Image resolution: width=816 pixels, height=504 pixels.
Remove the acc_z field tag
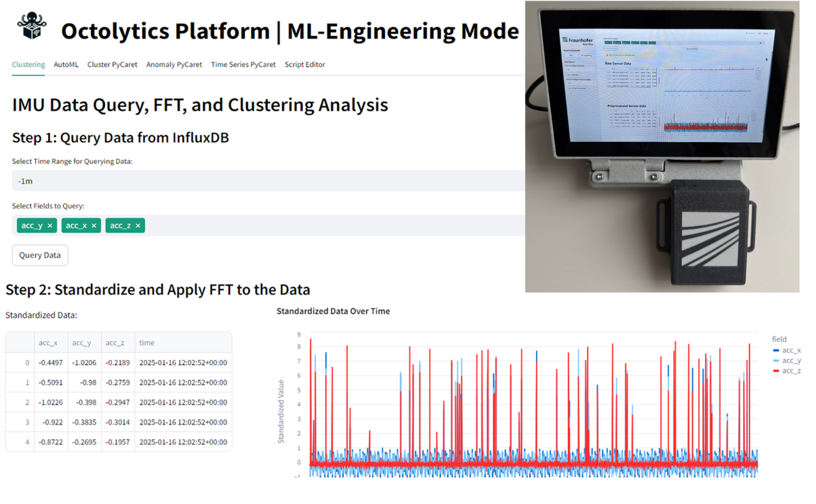click(x=138, y=225)
